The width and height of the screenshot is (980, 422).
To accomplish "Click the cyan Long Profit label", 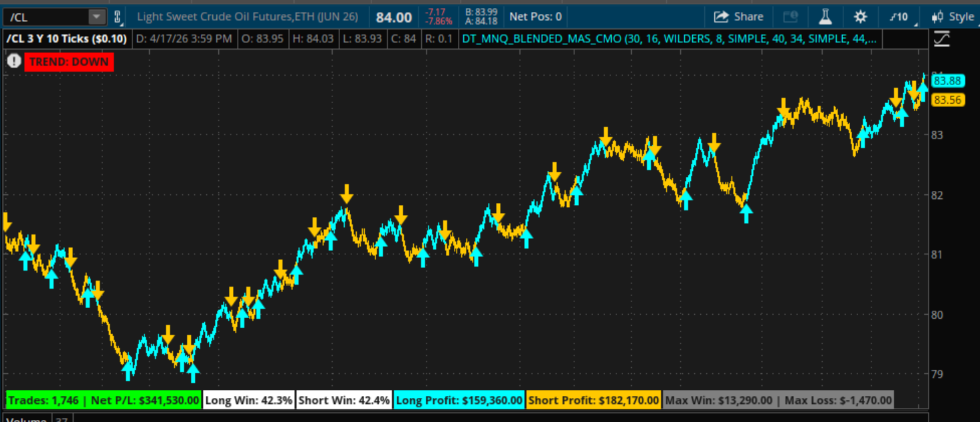I will pos(459,401).
